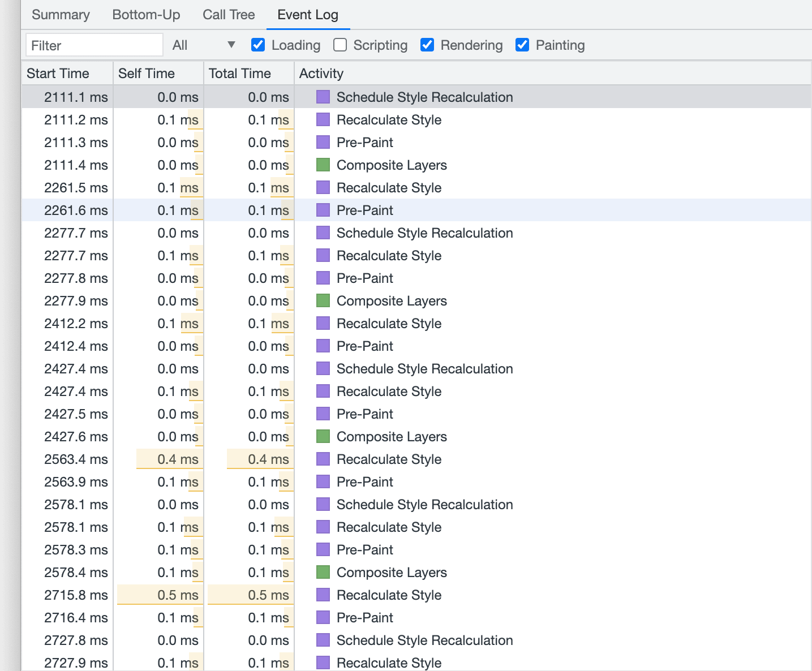Select Recalculate Style text at 2427.4 ms
The image size is (812, 671).
coord(389,392)
